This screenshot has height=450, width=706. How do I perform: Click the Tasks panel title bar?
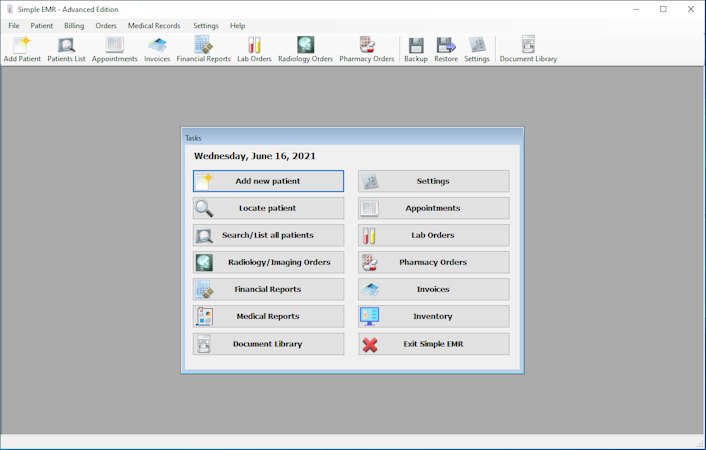352,137
